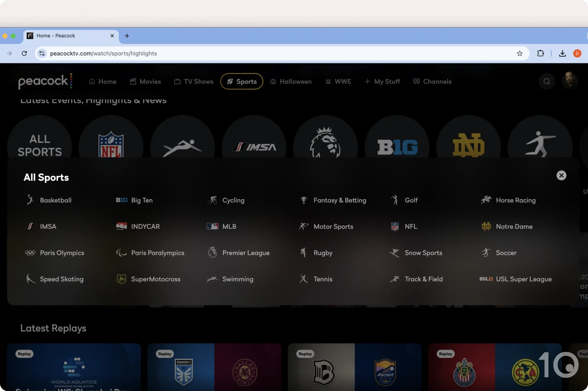Click the USL Super League icon
The height and width of the screenshot is (391, 588).
[486, 279]
